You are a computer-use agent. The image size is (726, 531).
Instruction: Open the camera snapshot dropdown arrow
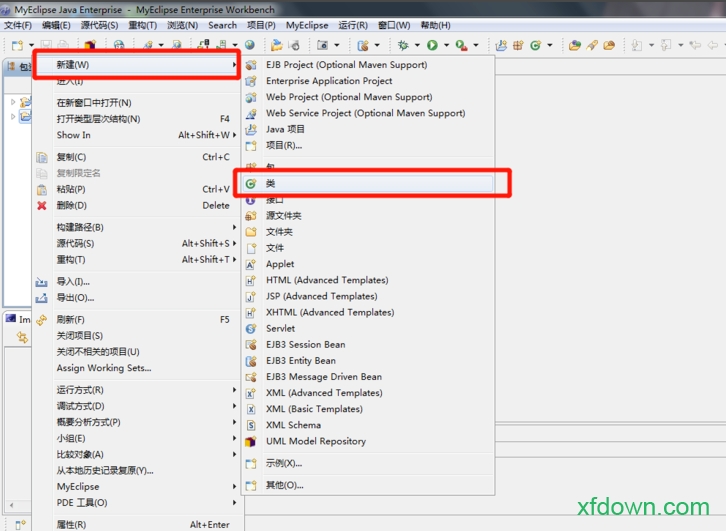[x=337, y=45]
